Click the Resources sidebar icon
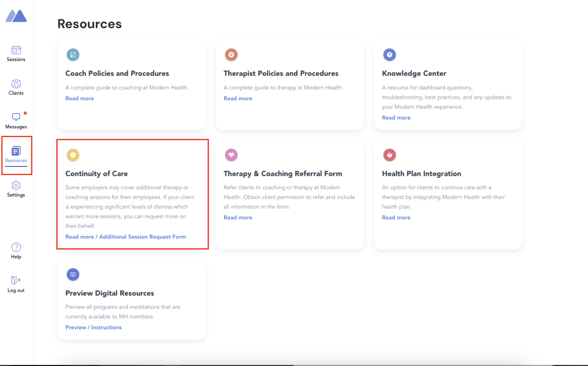Screen dimensions: 588x366 [16, 151]
